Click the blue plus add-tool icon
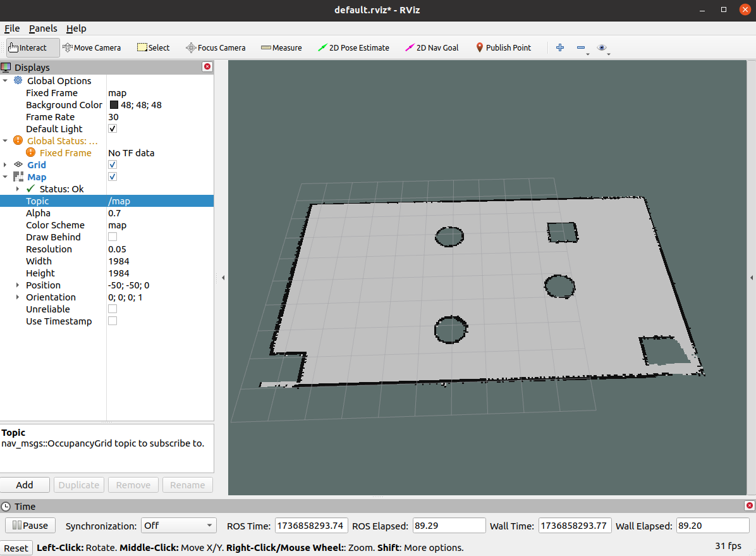The image size is (756, 556). pyautogui.click(x=560, y=47)
